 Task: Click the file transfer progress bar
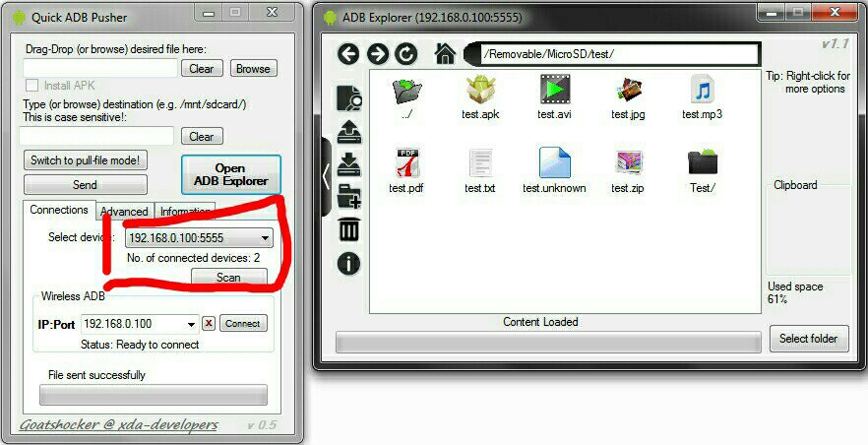click(153, 395)
